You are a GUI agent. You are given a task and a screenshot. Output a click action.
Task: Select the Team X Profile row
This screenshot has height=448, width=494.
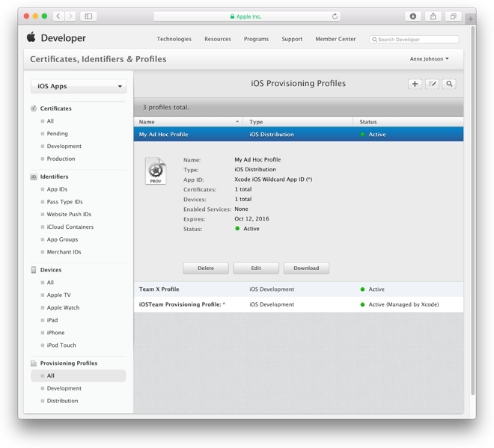coord(299,289)
